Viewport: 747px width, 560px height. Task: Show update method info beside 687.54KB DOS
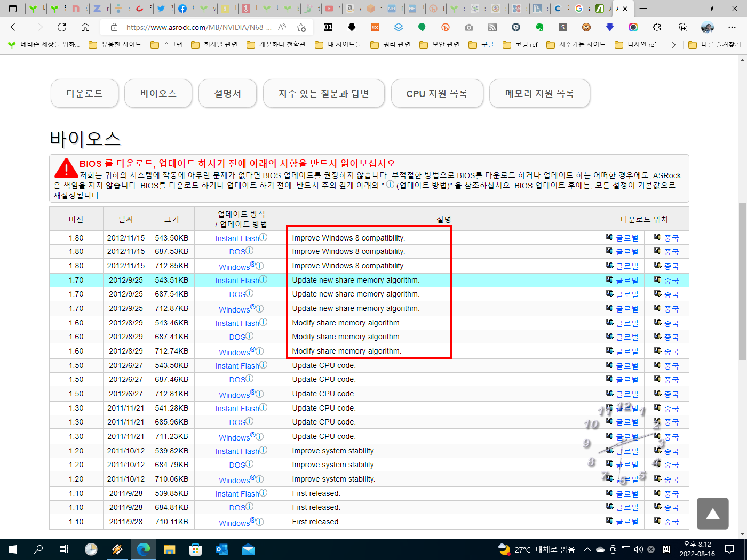pyautogui.click(x=250, y=294)
